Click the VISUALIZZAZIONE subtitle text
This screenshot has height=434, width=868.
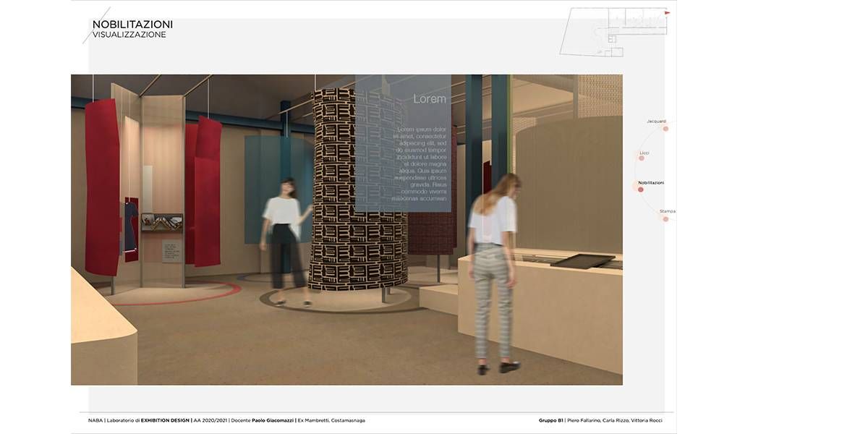(x=129, y=35)
